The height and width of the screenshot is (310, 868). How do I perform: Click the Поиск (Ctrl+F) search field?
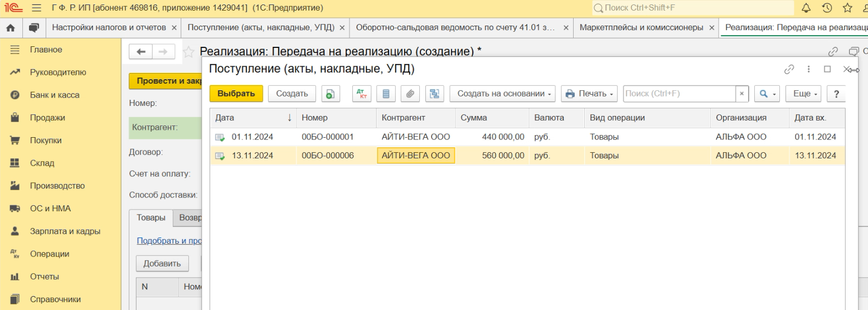pyautogui.click(x=679, y=94)
